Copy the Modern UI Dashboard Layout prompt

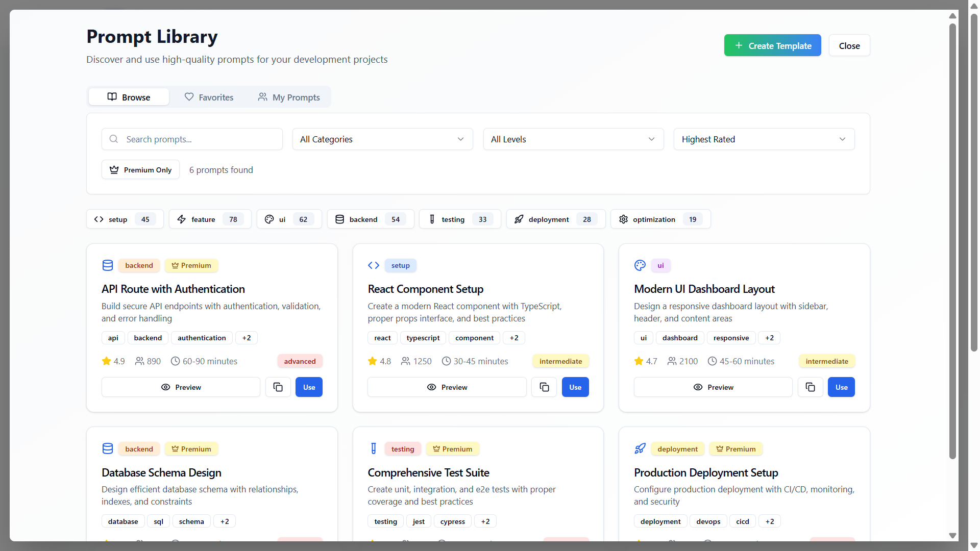click(810, 387)
